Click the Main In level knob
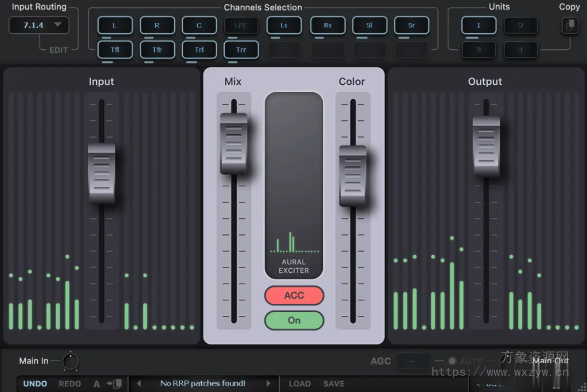 tap(69, 360)
